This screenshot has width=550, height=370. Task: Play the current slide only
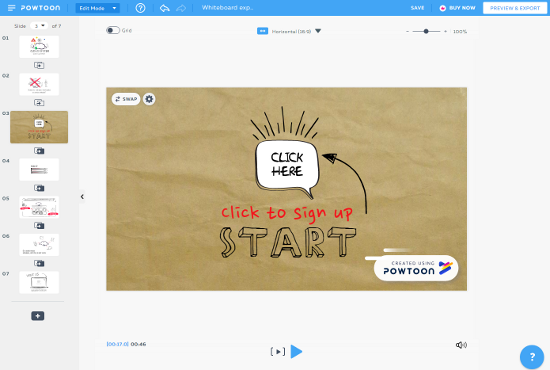(x=278, y=351)
